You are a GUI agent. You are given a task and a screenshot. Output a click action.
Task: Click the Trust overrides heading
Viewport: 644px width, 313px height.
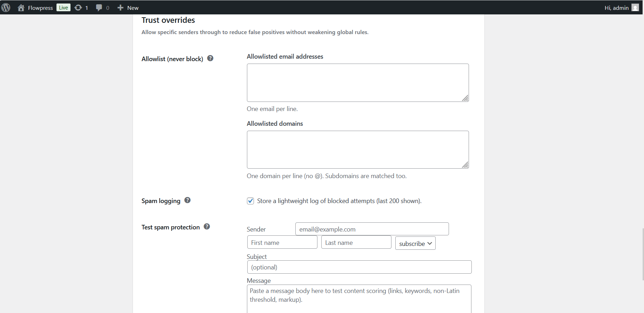tap(168, 20)
